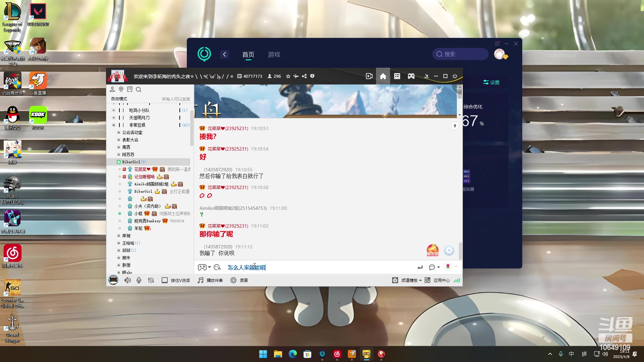Image resolution: width=644 pixels, height=362 pixels.
Task: Click the gamepad icon in Douyu window toolbar
Action: 411,76
